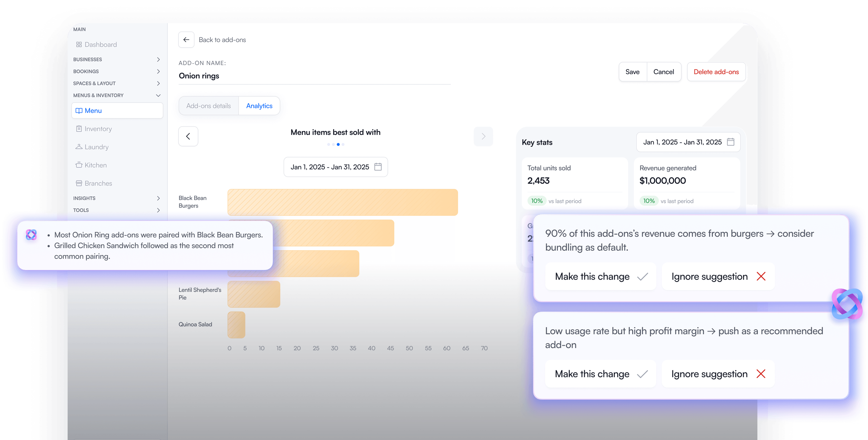The height and width of the screenshot is (440, 868).
Task: Click the Black Bean Burgers orange bar
Action: point(343,202)
